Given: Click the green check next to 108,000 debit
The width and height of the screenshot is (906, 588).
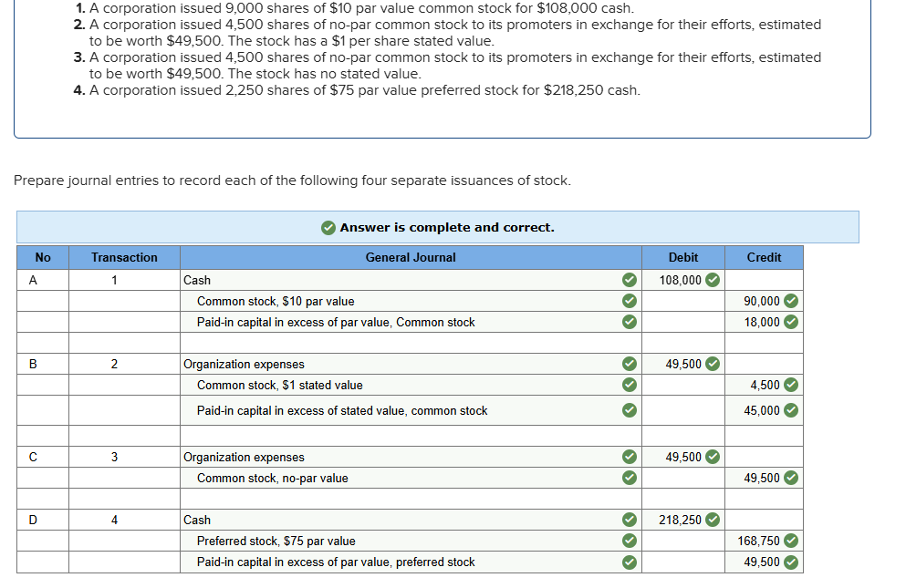Looking at the screenshot, I should [713, 280].
